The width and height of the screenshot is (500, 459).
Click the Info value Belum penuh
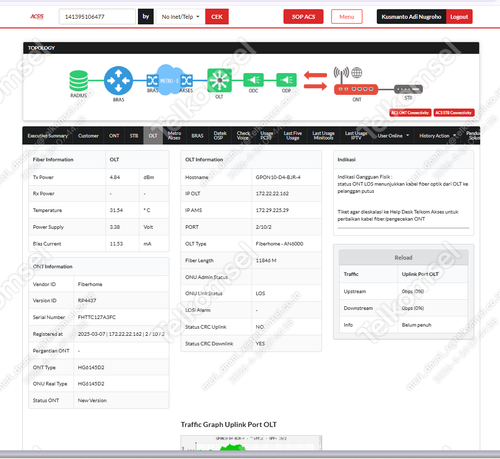tap(416, 325)
